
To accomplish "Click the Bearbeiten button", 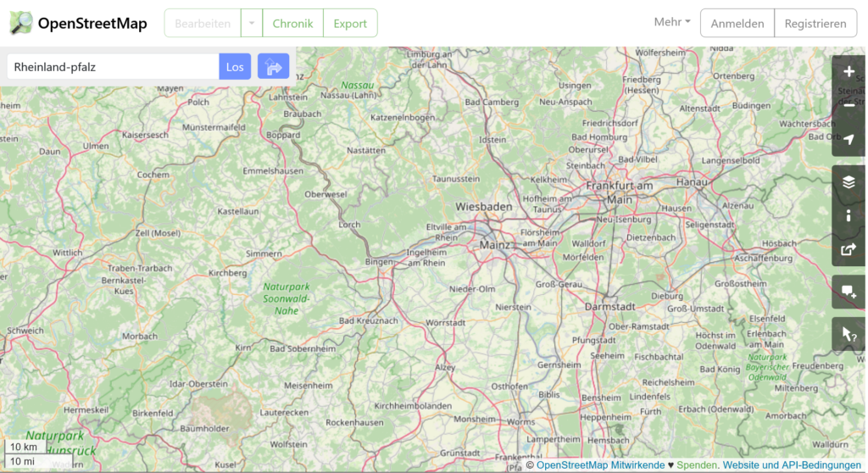I will (203, 23).
